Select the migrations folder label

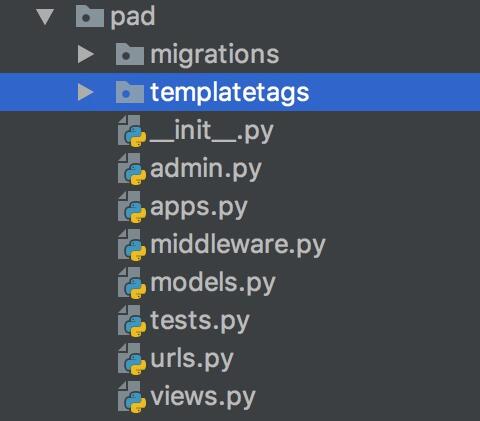point(215,55)
